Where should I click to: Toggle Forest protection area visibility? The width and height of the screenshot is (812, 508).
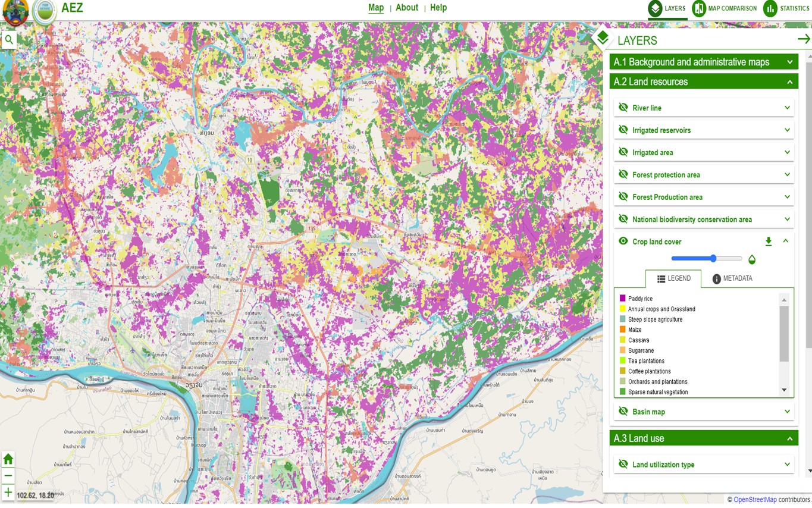[x=623, y=175]
